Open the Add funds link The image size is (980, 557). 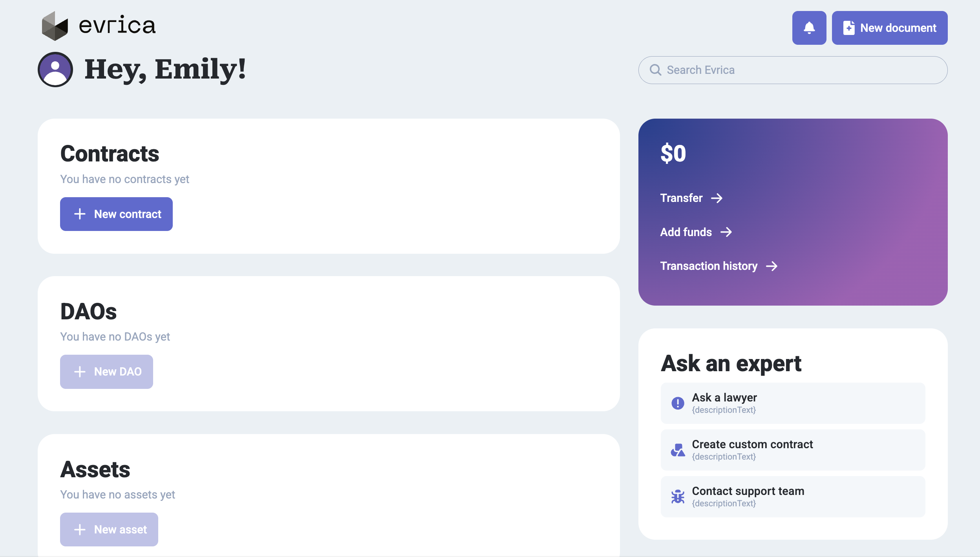pyautogui.click(x=696, y=232)
